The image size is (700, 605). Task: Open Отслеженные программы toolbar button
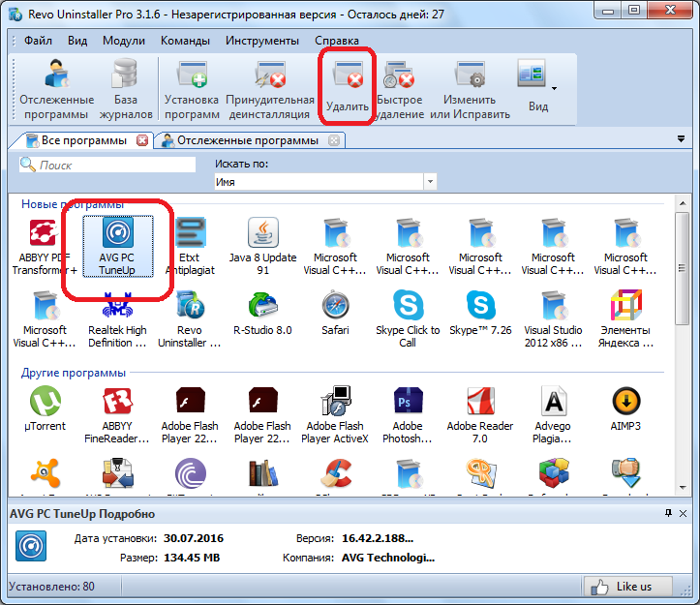click(57, 89)
